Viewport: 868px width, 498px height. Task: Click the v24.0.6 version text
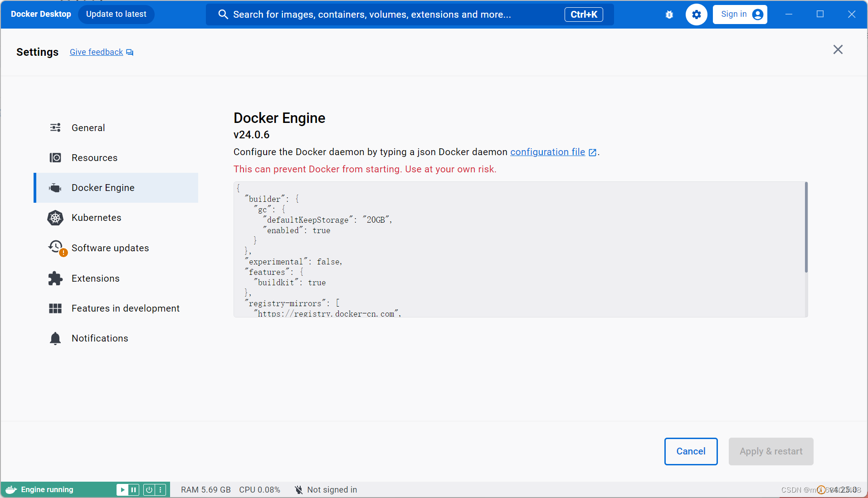point(252,135)
